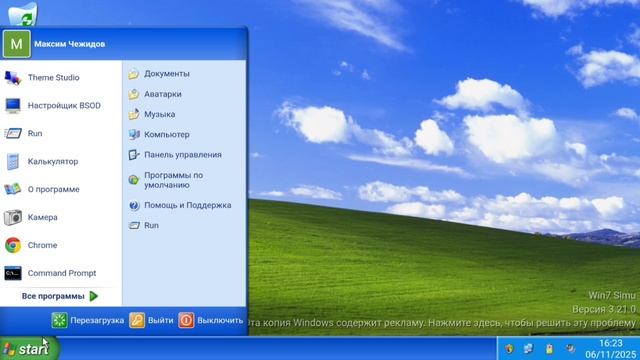The image size is (640, 360).
Task: Launch the Камера icon
Action: (13, 217)
